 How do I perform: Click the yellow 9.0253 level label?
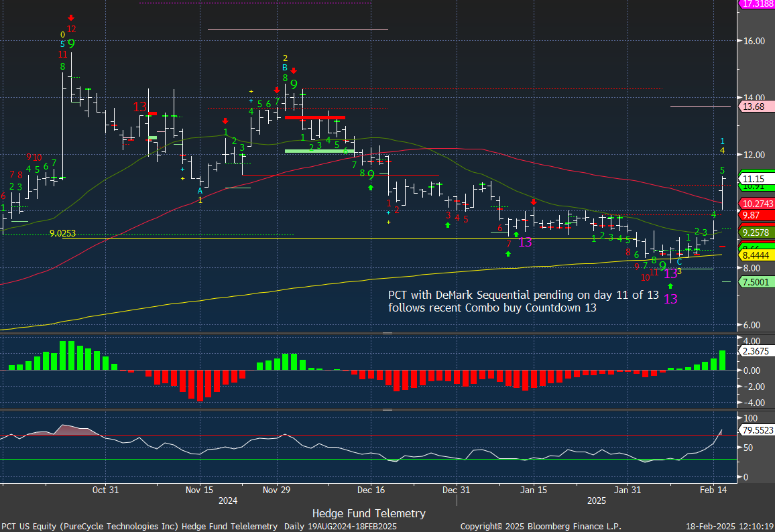pyautogui.click(x=63, y=233)
